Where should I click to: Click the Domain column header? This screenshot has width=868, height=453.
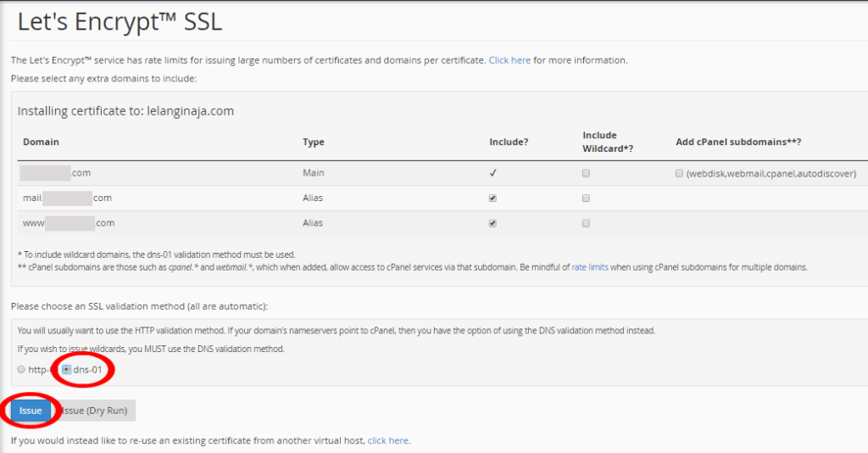click(41, 142)
